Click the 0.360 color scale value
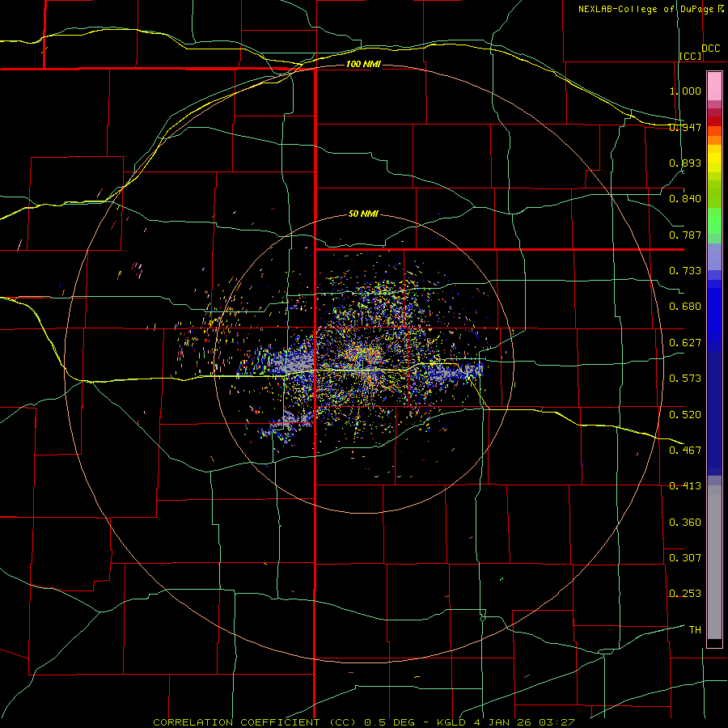728x728 pixels. (685, 523)
